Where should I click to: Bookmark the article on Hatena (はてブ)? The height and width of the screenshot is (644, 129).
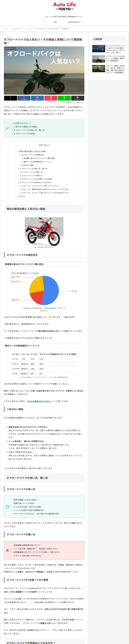pyautogui.click(x=37, y=98)
